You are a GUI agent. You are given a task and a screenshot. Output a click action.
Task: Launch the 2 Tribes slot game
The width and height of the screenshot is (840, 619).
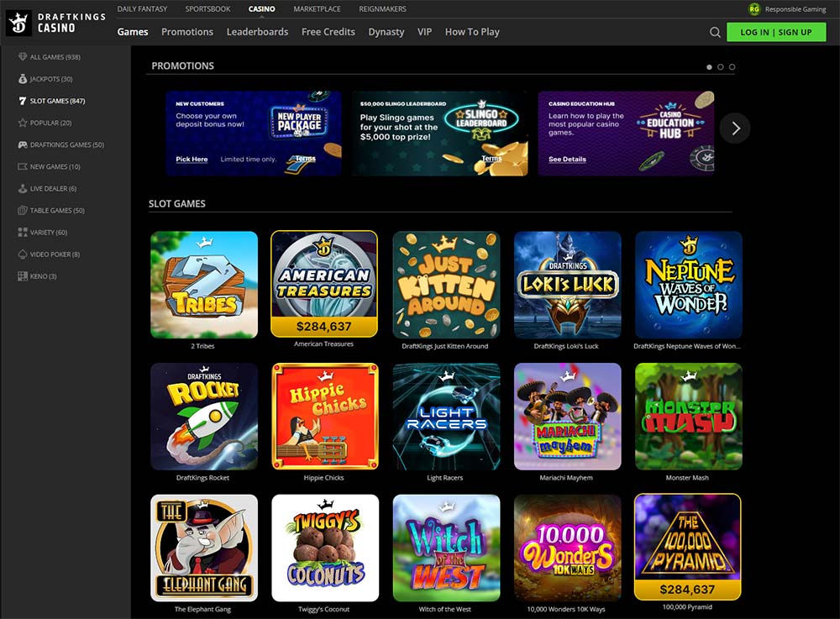click(x=204, y=285)
